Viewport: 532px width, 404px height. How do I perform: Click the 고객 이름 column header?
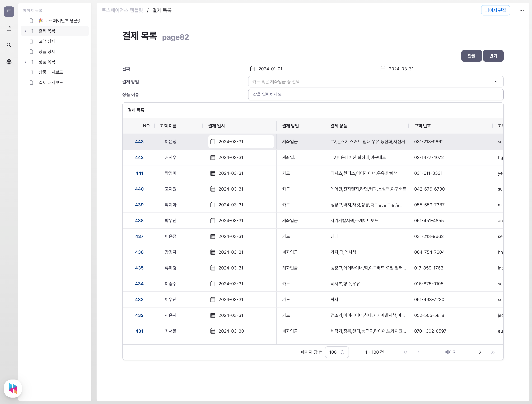(x=168, y=126)
